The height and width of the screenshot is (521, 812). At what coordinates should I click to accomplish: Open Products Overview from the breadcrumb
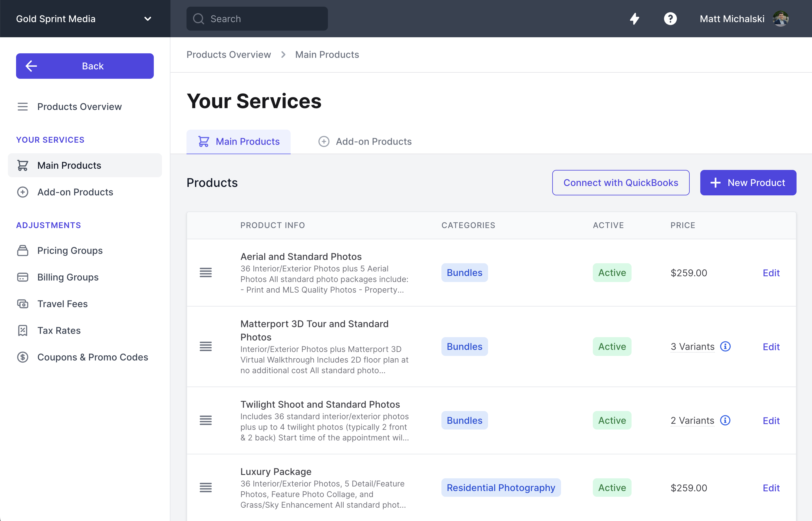coord(229,55)
